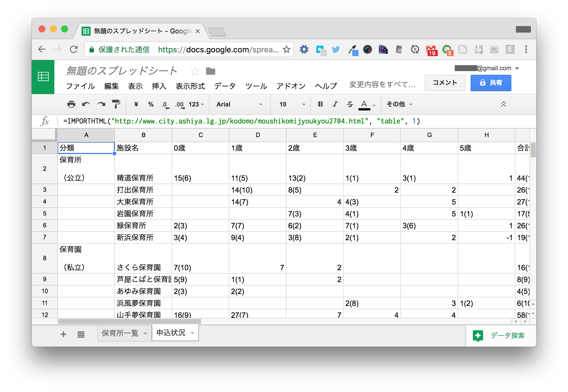
Task: Undo the last action
Action: 86,105
